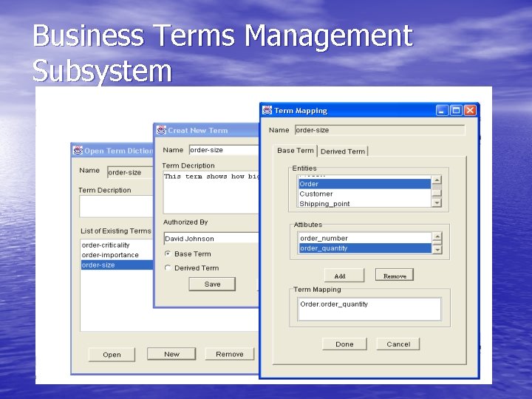Click down arrow of Entities list scrollbar
The width and height of the screenshot is (532, 399).
[437, 202]
